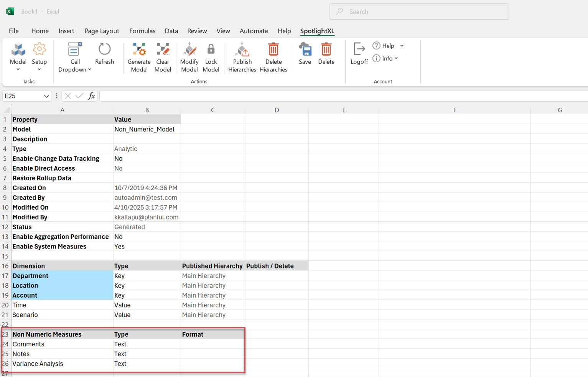Click the Excel app logo icon

[10, 12]
